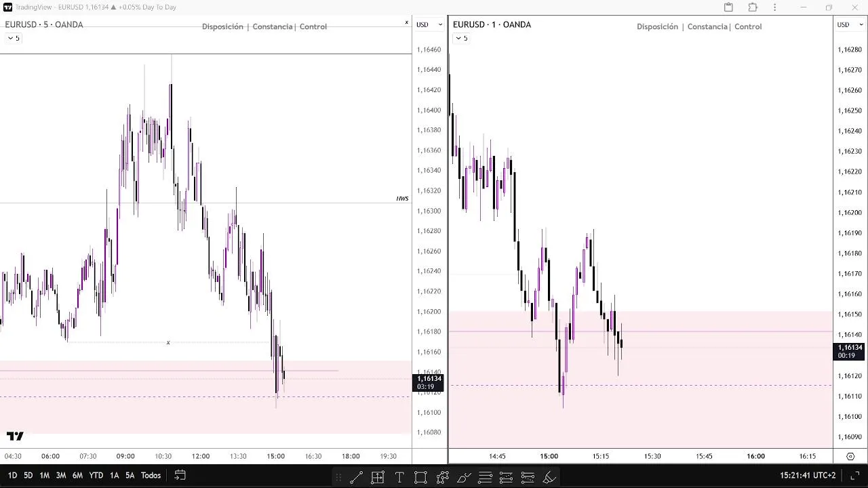Select the eraser tool at toolbar end
868x488 pixels.
coord(549,477)
